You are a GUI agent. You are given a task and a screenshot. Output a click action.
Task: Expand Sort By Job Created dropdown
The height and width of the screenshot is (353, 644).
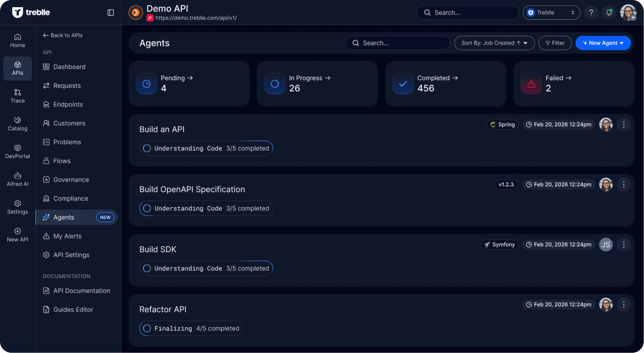coord(494,43)
